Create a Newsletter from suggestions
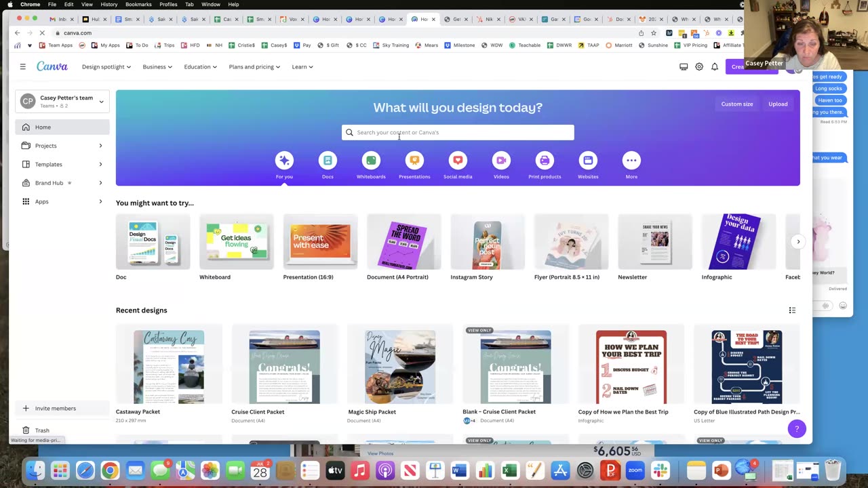868x488 pixels. pos(655,242)
